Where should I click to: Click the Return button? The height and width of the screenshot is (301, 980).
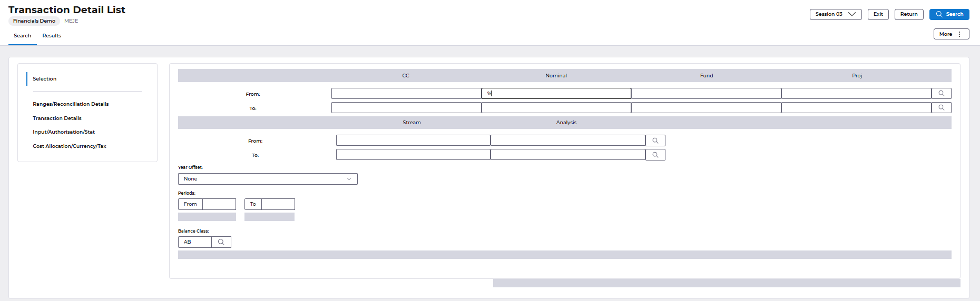(x=909, y=14)
